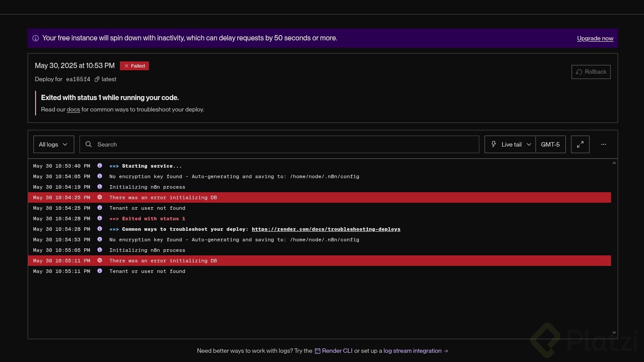This screenshot has height=362, width=644.
Task: Click the log scrollbar down arrow
Action: 614,333
